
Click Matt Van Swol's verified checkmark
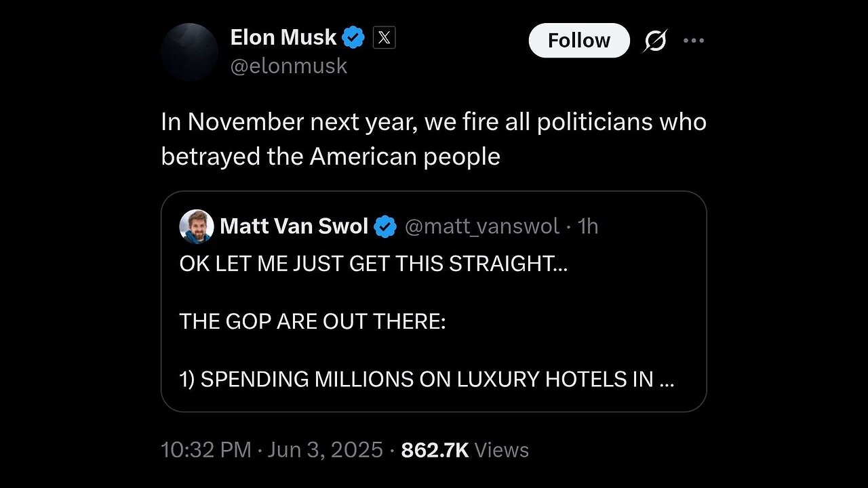click(x=385, y=226)
